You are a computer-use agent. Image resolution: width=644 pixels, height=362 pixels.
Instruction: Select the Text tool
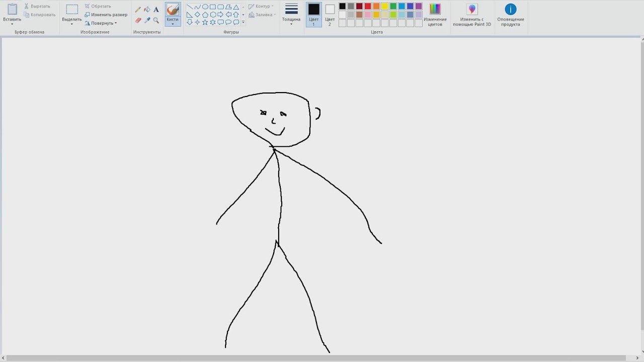[x=156, y=10]
